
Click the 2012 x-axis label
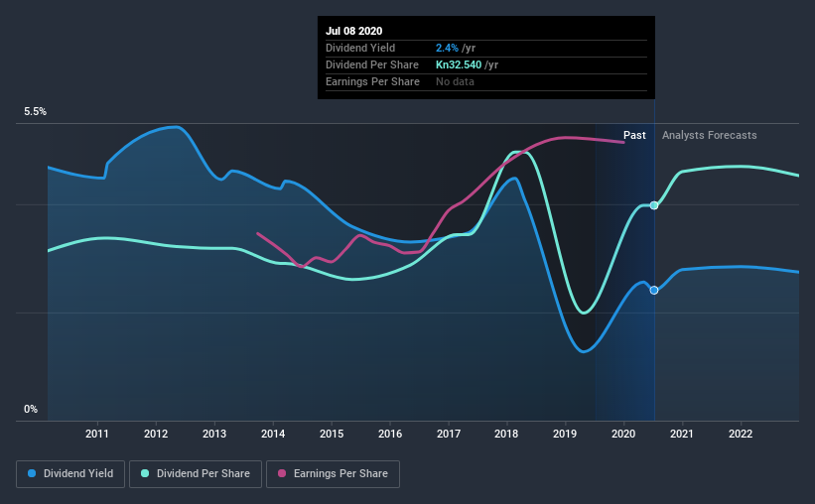pyautogui.click(x=156, y=434)
